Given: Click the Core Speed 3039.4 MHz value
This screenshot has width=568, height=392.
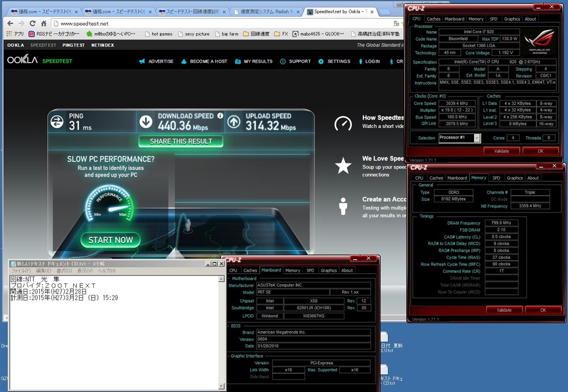Looking at the screenshot, I should pyautogui.click(x=457, y=103).
